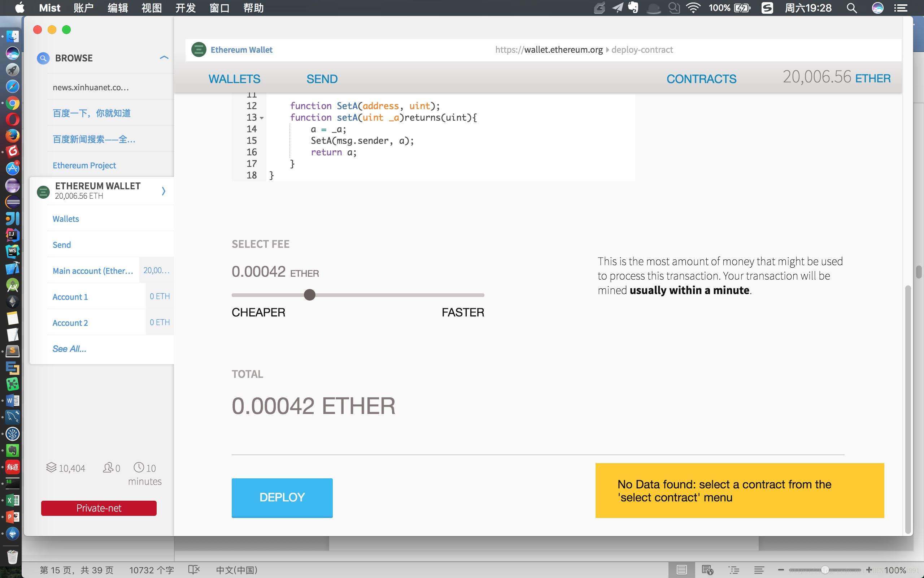This screenshot has width=924, height=578.
Task: Click code editor line 16 return a;
Action: point(334,152)
